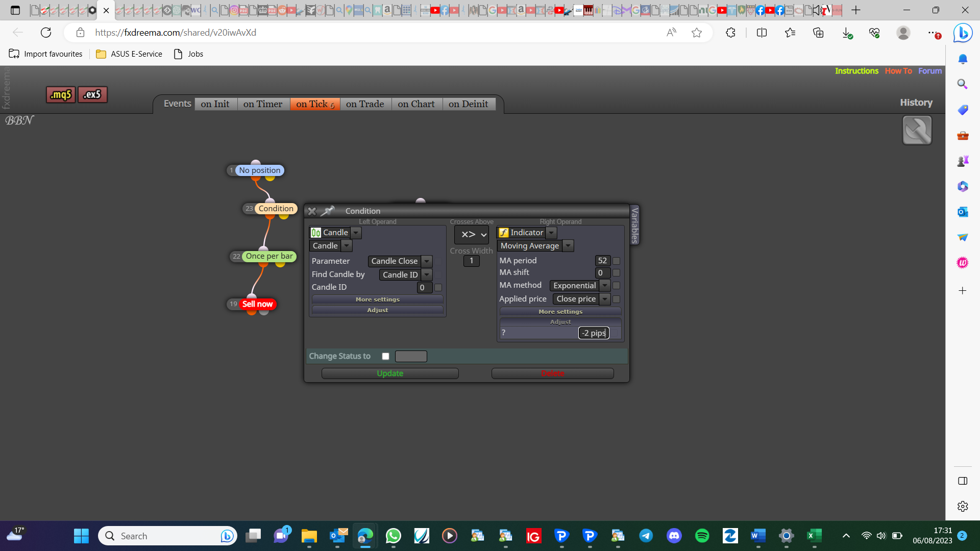Download the .ex5 compiled file
This screenshot has width=980, height=551.
[x=92, y=94]
